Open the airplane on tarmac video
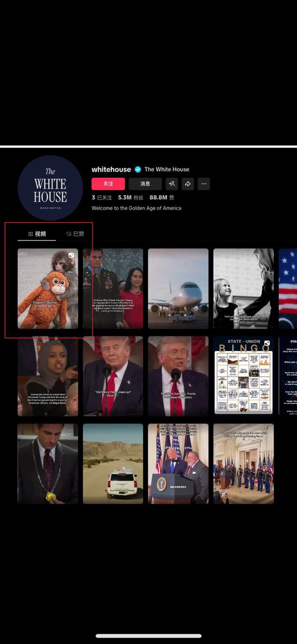297x644 pixels. (x=179, y=289)
